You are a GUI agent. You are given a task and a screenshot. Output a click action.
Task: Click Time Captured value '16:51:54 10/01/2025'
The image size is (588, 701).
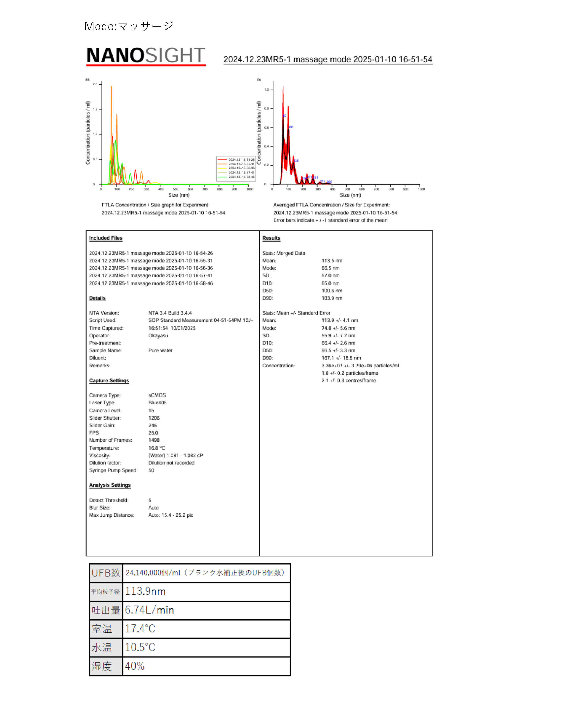coord(172,328)
